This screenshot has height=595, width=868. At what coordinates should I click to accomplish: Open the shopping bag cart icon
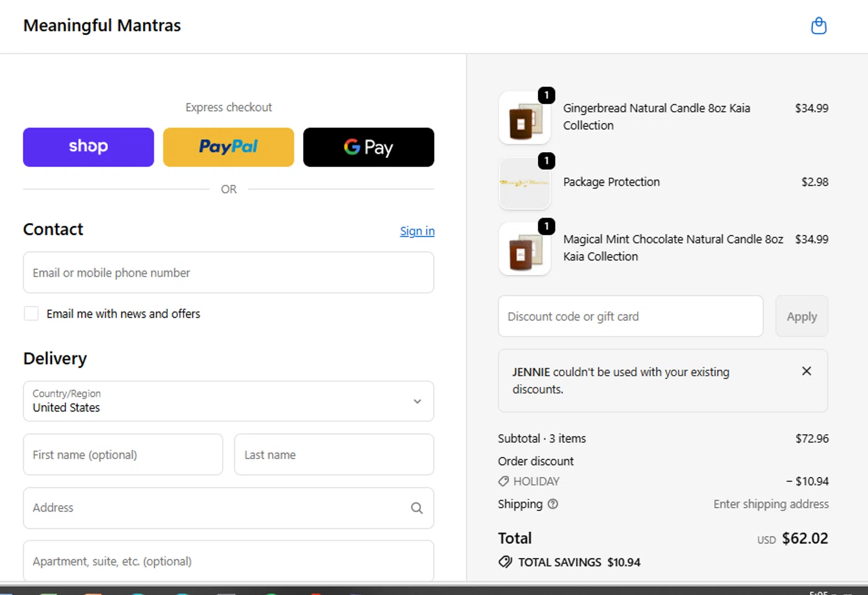tap(818, 26)
